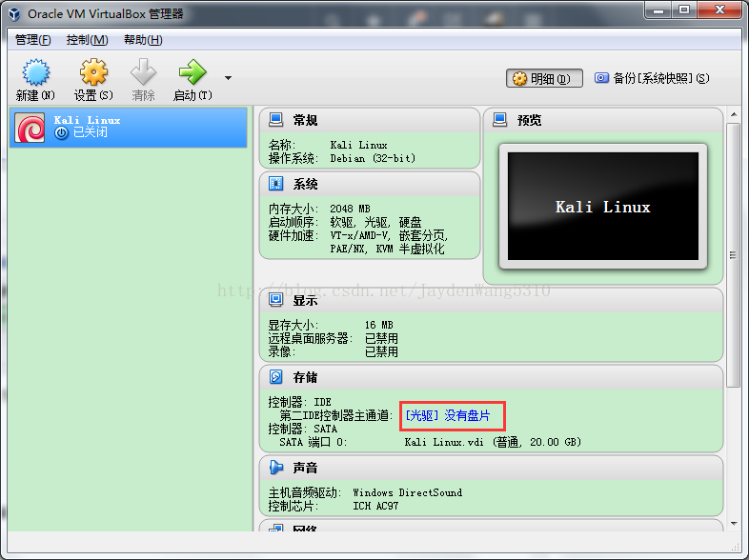Image resolution: width=749 pixels, height=560 pixels.
Task: Open the 控制(M) menu
Action: pos(88,40)
